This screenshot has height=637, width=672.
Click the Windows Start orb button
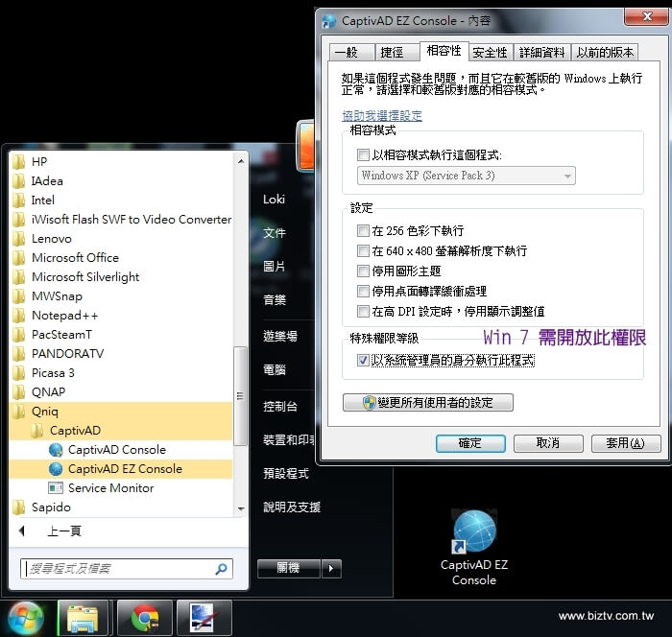tap(25, 618)
